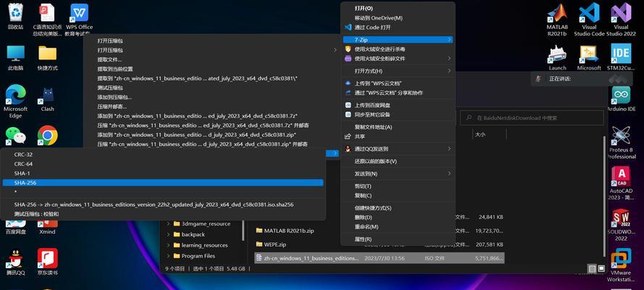Launch 腾讯QQ from the desktop
The width and height of the screenshot is (644, 290).
tap(16, 262)
